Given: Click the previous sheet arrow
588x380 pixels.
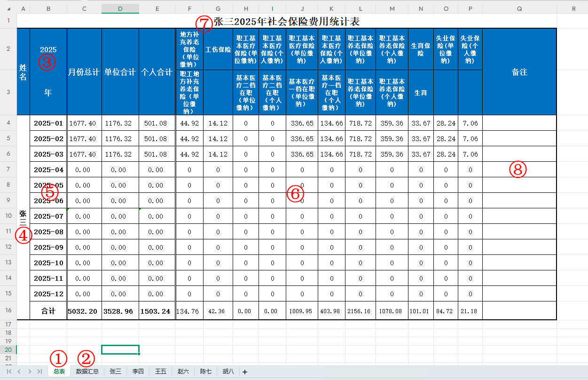Looking at the screenshot, I should click(x=19, y=372).
